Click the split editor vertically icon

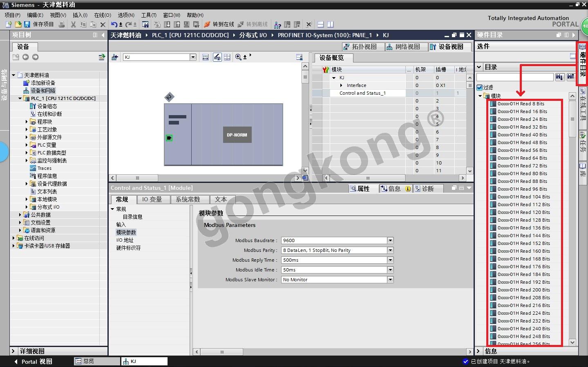click(331, 24)
